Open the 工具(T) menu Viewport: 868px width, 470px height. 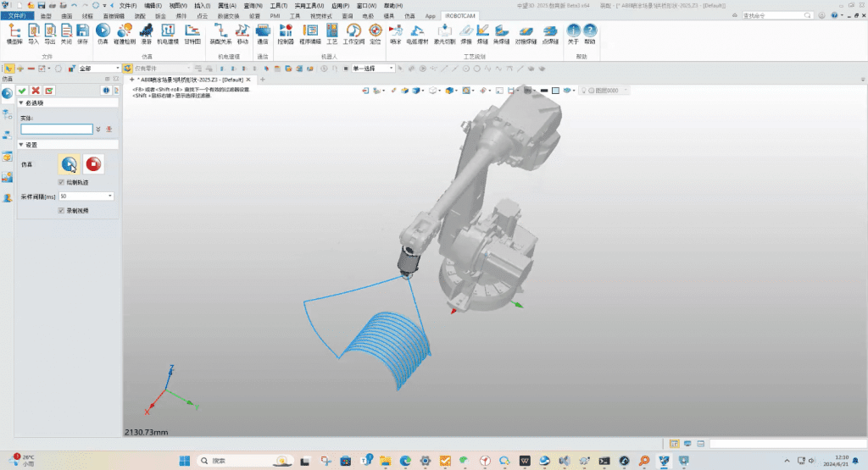point(278,5)
